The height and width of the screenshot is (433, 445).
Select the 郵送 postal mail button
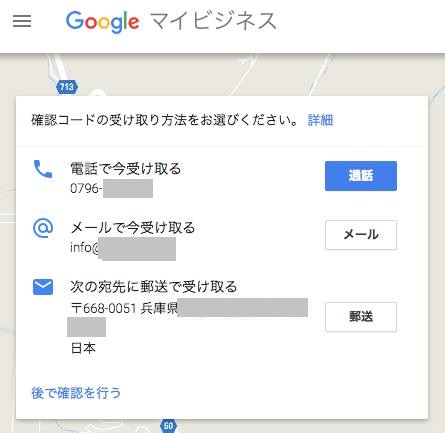[361, 317]
